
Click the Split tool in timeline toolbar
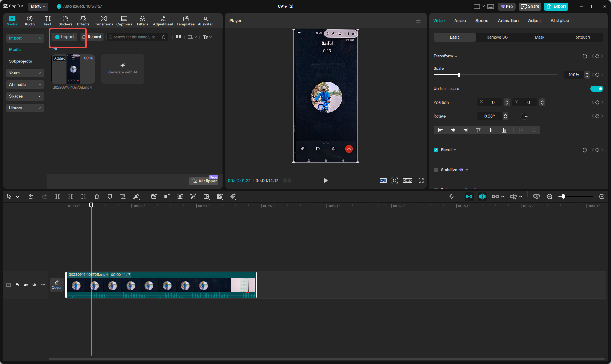click(57, 197)
